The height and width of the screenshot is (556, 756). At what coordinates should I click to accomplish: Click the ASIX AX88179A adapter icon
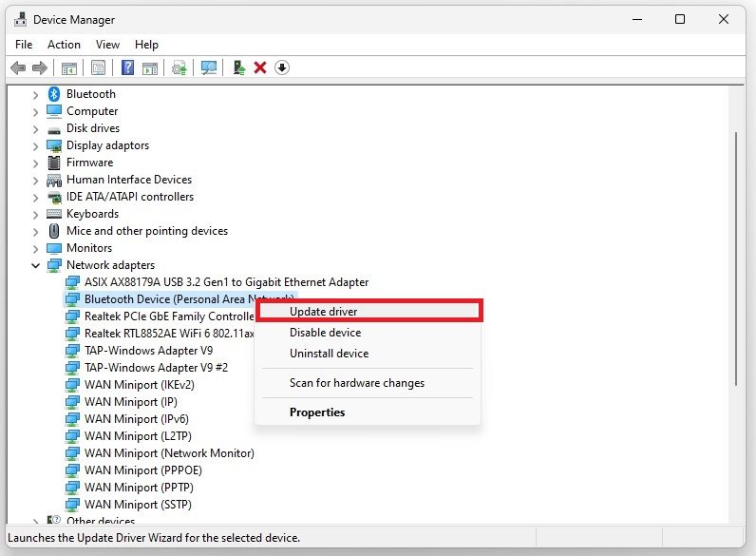point(72,282)
